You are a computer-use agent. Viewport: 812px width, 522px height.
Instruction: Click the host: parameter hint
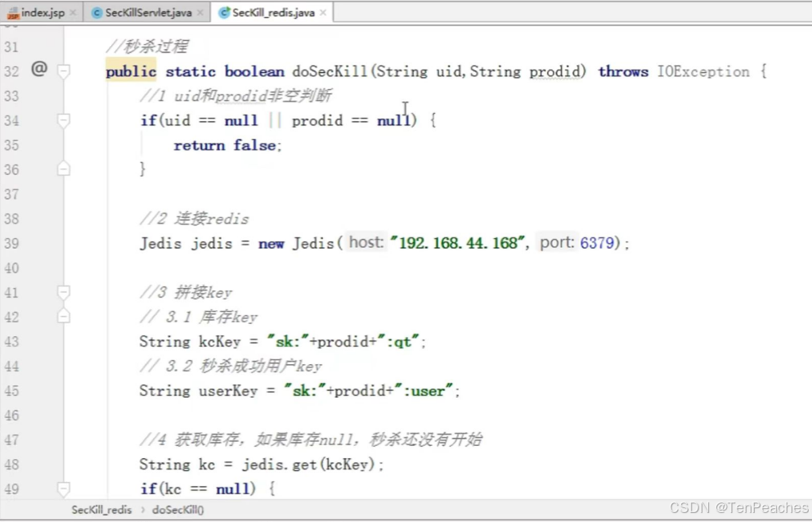pos(366,243)
